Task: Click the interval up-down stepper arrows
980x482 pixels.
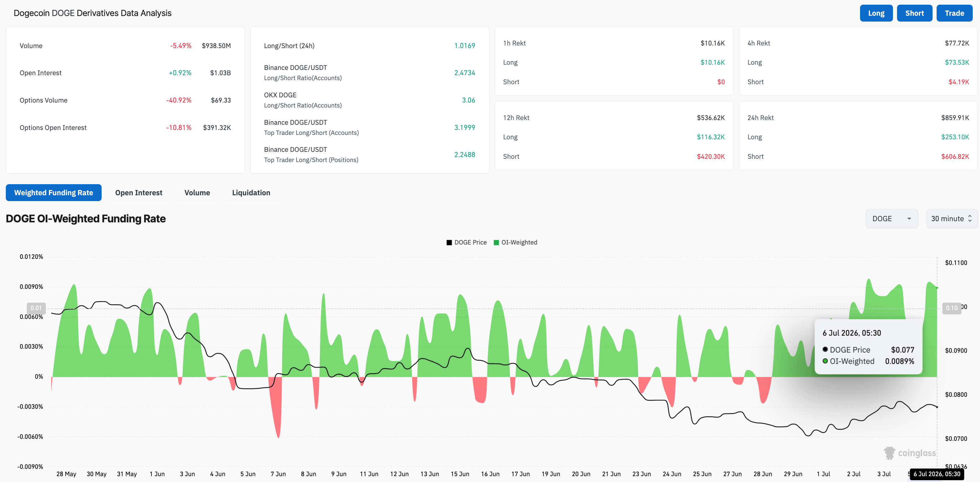Action: 970,219
